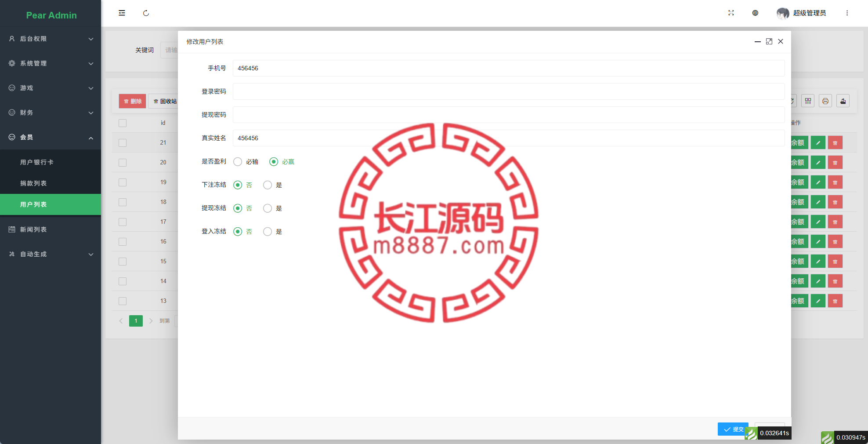Select 用户列表 in the sidebar
This screenshot has width=868, height=444.
click(x=51, y=204)
